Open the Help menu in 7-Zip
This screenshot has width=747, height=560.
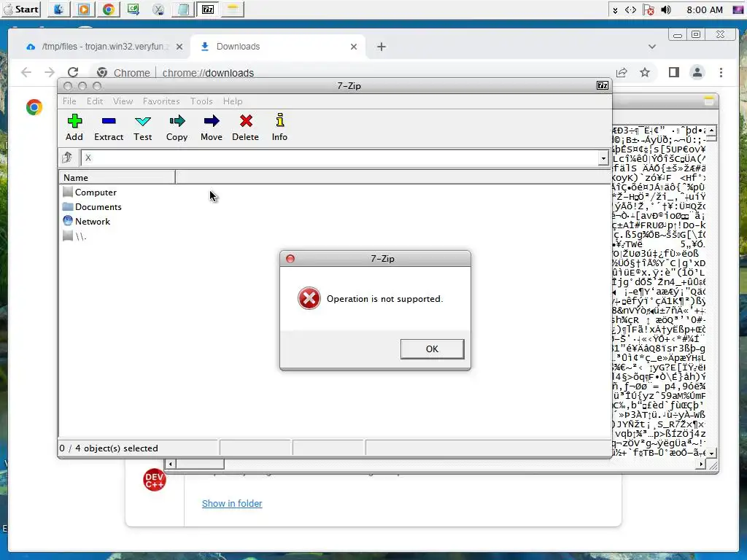coord(233,101)
